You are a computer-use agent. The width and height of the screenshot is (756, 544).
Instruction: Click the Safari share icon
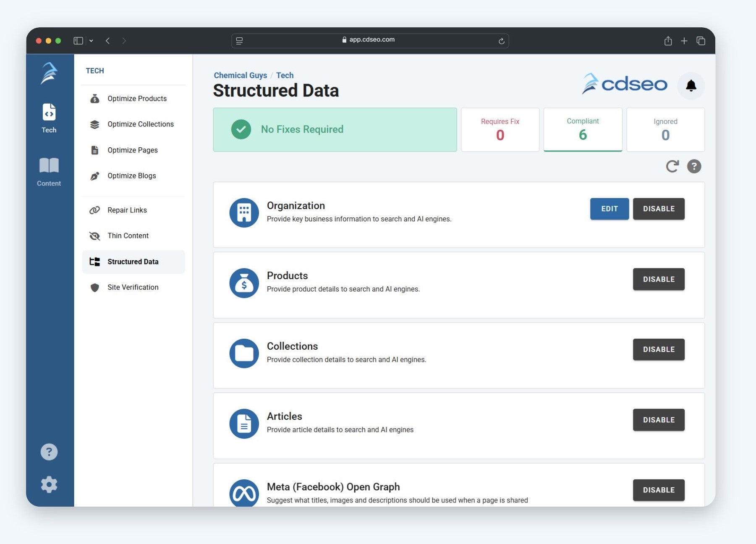[x=668, y=41]
